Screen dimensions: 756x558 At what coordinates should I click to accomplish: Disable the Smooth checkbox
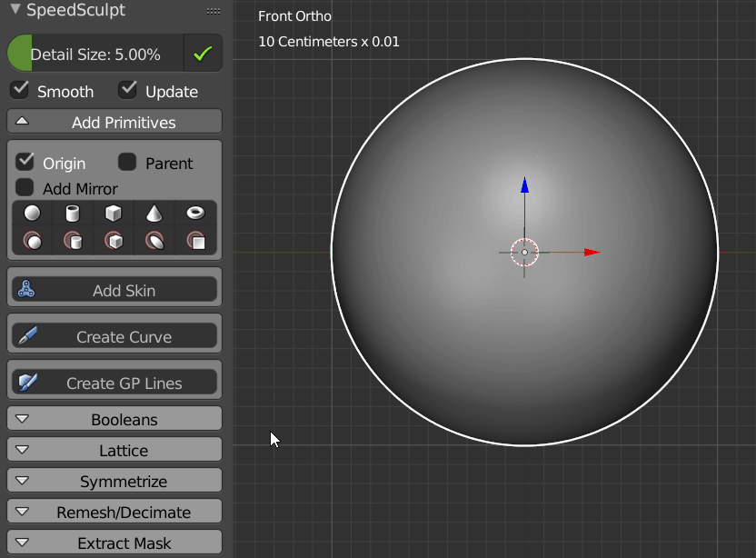tap(19, 90)
